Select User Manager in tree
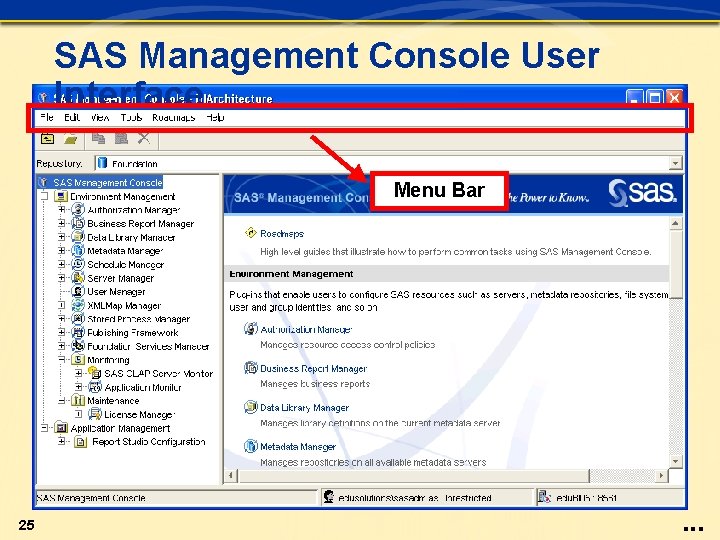 tap(116, 292)
